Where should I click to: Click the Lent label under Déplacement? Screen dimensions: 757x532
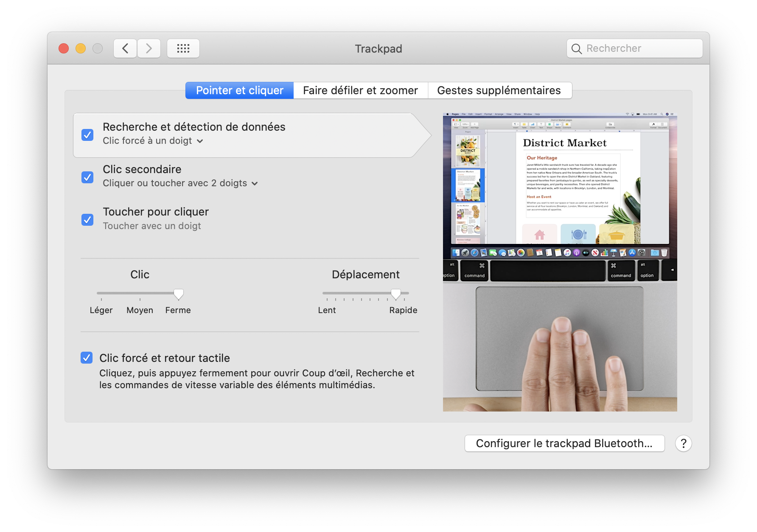327,310
